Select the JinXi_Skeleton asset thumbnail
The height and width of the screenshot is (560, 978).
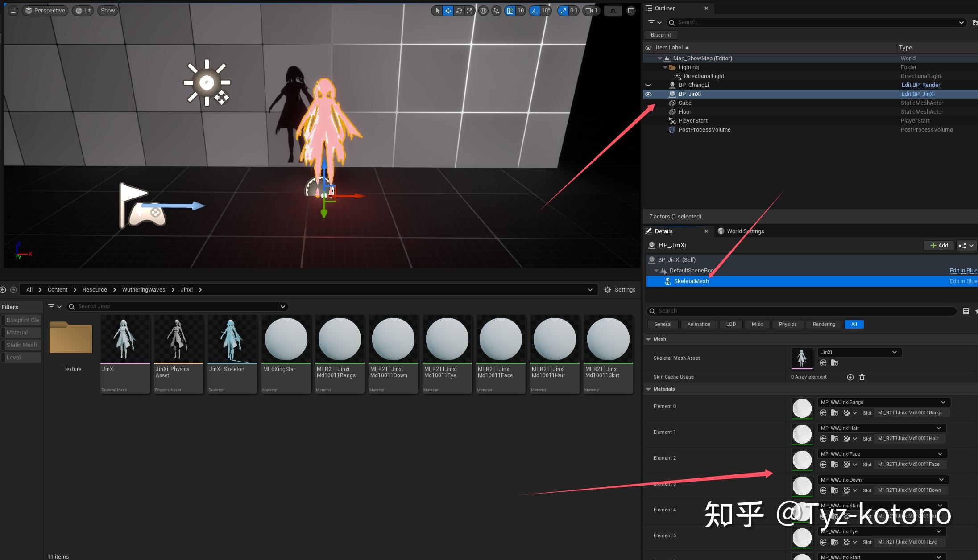(x=232, y=340)
